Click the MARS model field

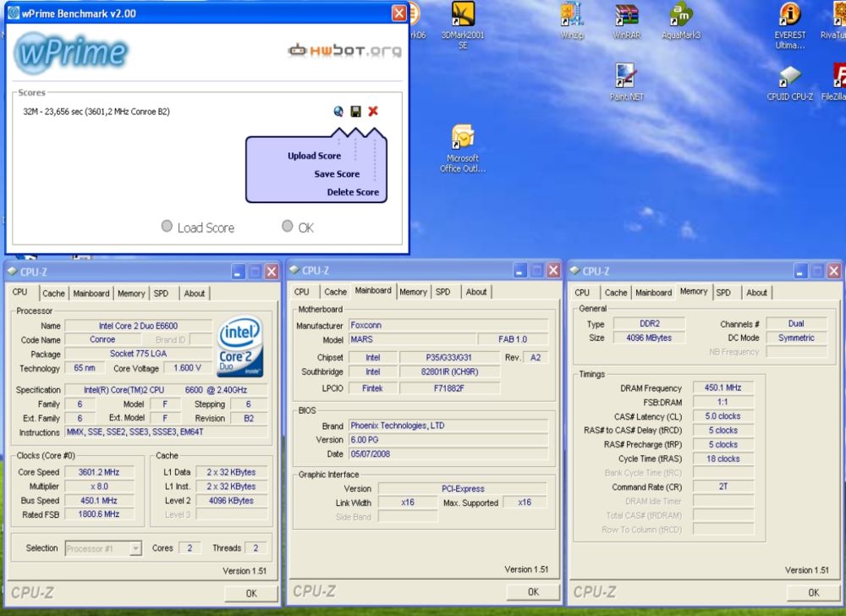[413, 339]
